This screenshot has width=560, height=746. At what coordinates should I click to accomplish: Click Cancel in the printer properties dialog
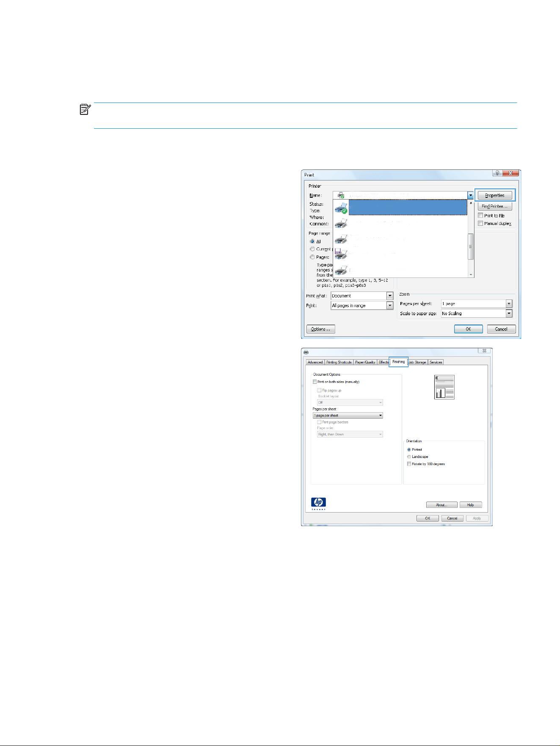click(452, 519)
